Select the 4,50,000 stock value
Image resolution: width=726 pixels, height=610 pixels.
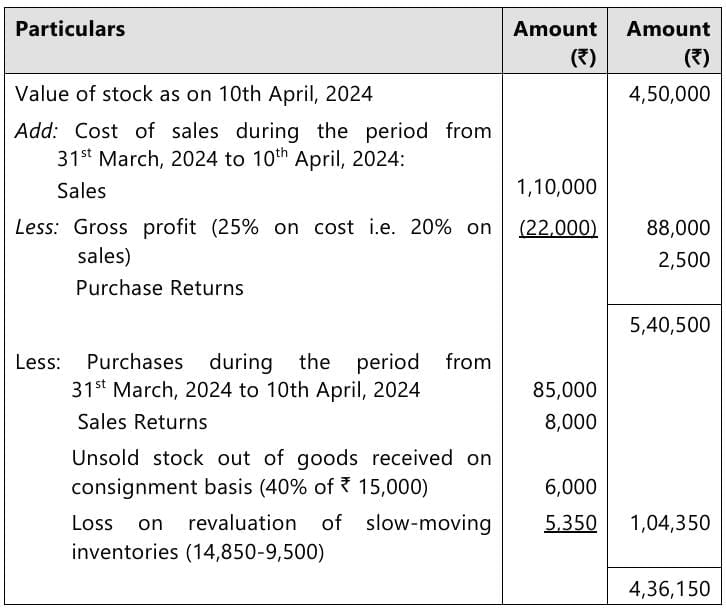(x=670, y=94)
